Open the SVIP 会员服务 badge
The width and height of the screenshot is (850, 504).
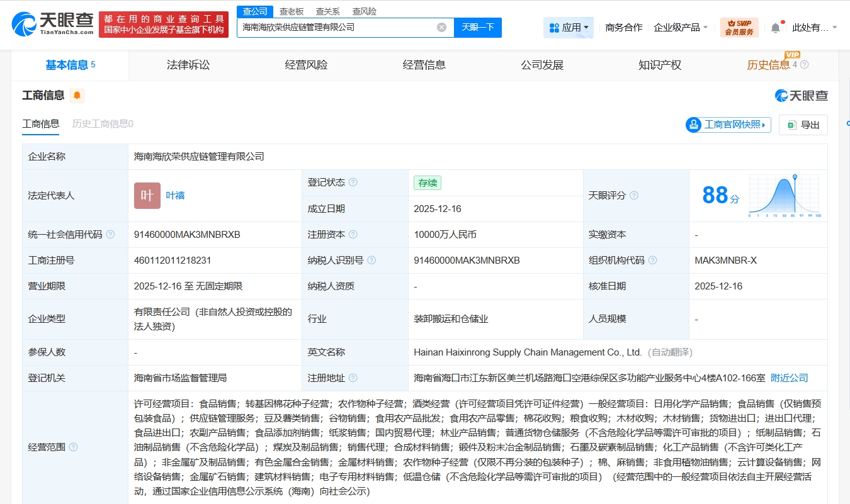point(739,27)
